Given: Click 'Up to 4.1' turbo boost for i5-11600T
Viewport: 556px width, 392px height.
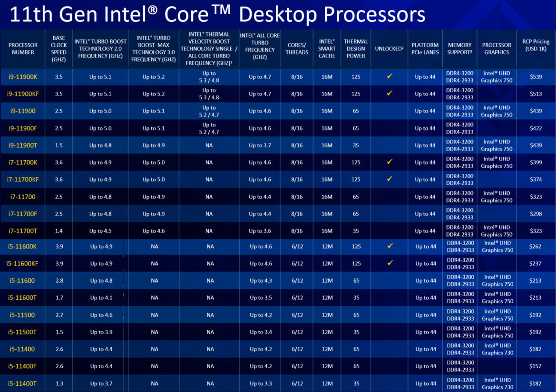Looking at the screenshot, I should point(101,298).
